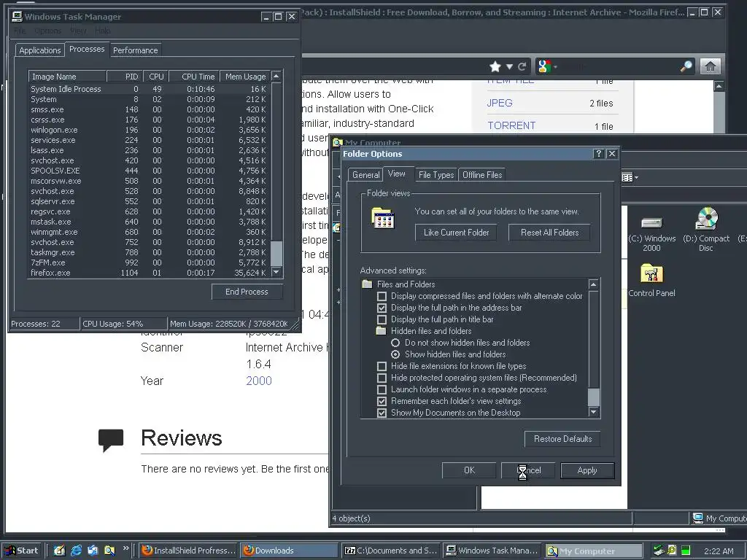The width and height of the screenshot is (747, 560).
Task: Select 7zFM.exe process row
Action: tap(149, 262)
